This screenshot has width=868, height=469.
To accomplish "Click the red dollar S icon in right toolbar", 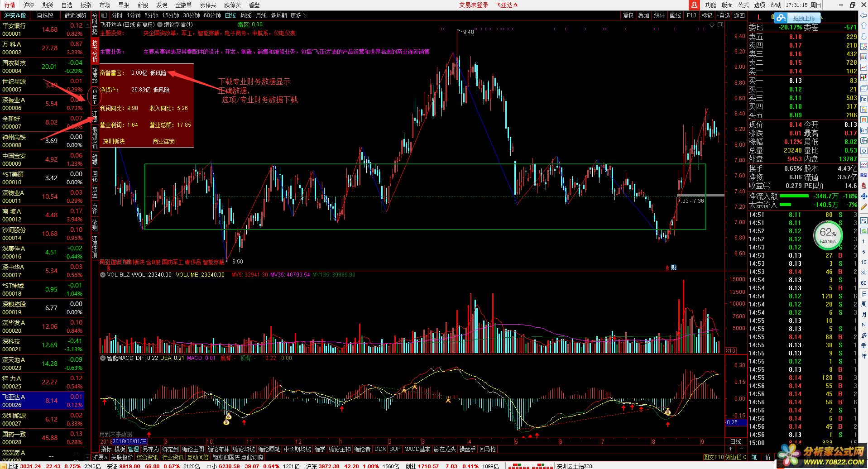I will [x=863, y=186].
